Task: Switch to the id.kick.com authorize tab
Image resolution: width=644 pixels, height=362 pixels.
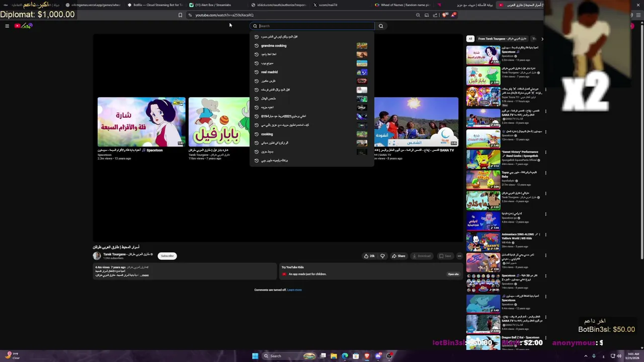Action: click(x=278, y=5)
